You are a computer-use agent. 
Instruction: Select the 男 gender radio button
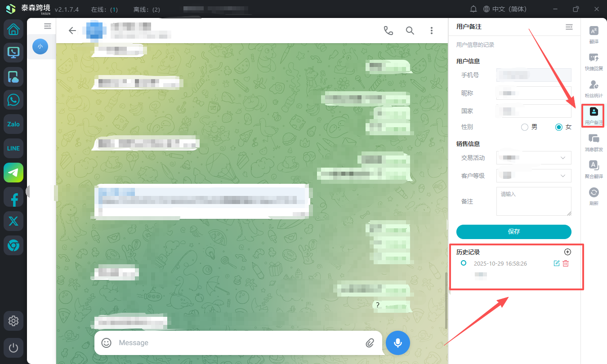click(524, 127)
